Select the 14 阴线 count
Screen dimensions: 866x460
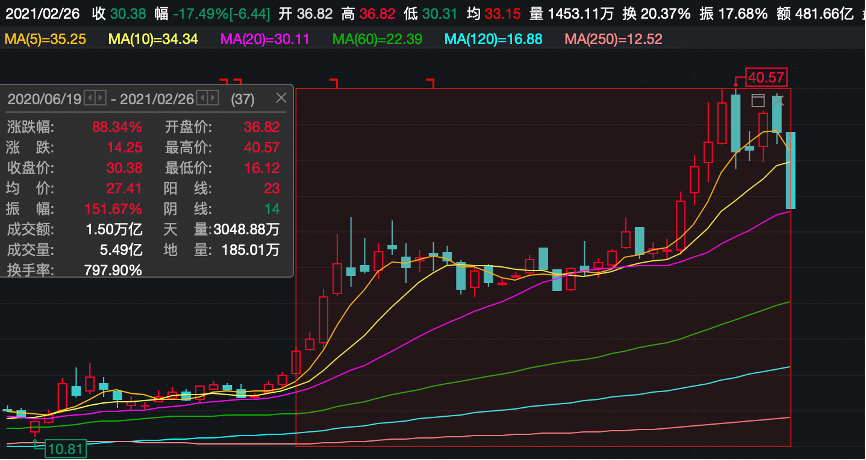pos(272,209)
